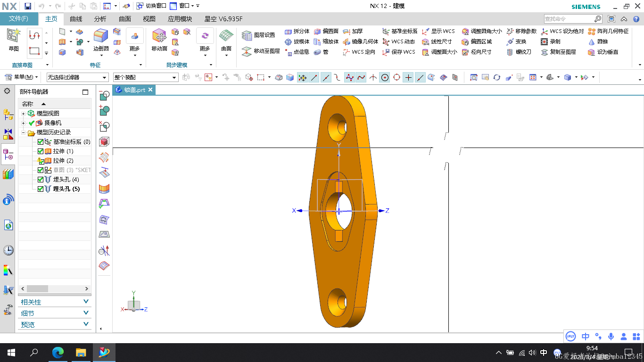The image size is (644, 362).
Task: Uncheck the 埋头孔 (4) feature checkbox
Action: (41, 180)
